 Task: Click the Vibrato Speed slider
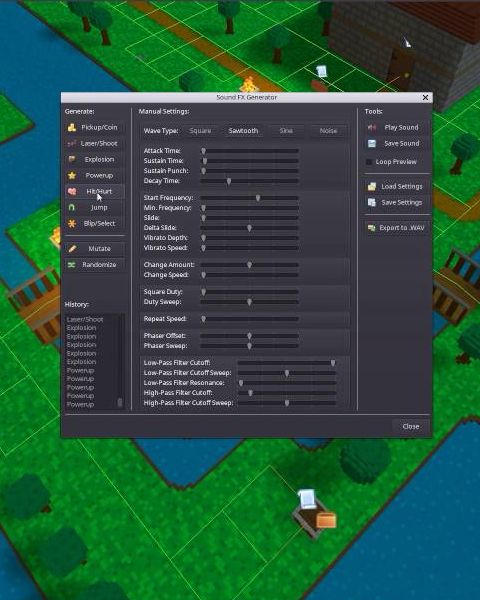tap(249, 248)
